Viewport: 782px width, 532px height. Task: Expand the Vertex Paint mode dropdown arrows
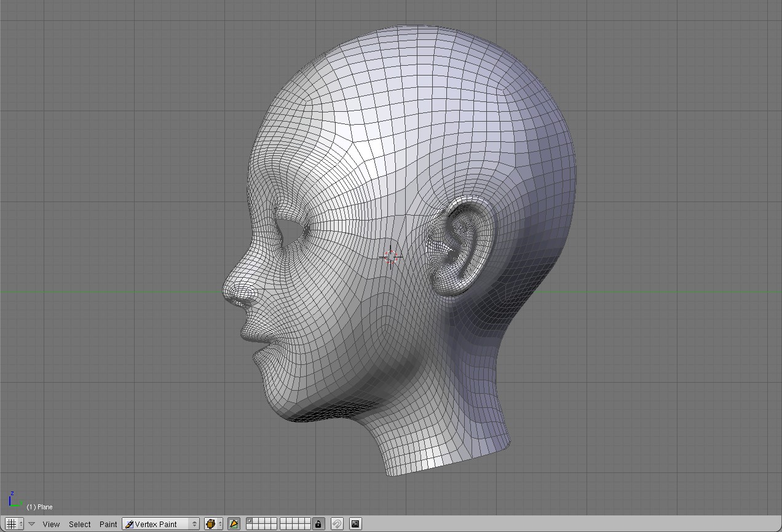click(194, 524)
